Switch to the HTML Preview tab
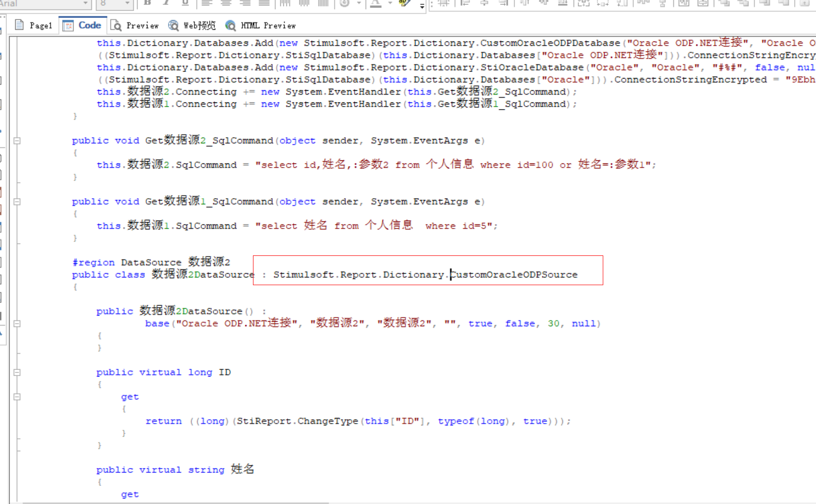Image resolution: width=816 pixels, height=504 pixels. tap(261, 26)
